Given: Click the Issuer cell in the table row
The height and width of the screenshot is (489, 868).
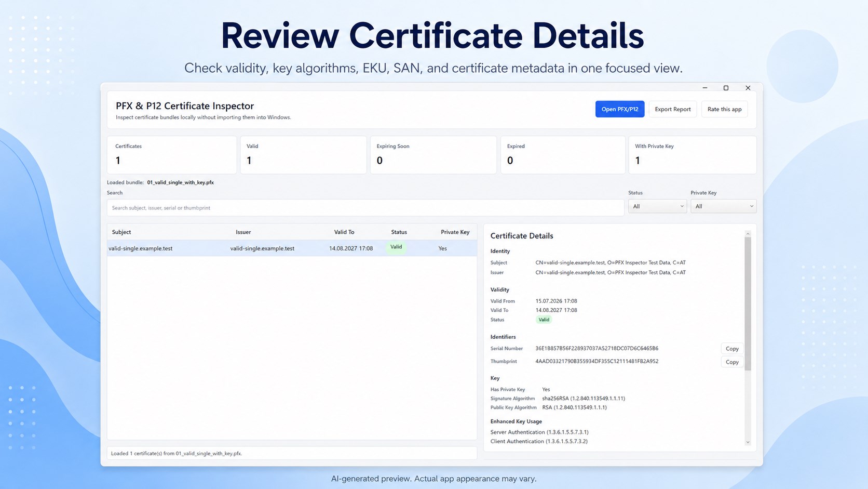Looking at the screenshot, I should click(262, 248).
